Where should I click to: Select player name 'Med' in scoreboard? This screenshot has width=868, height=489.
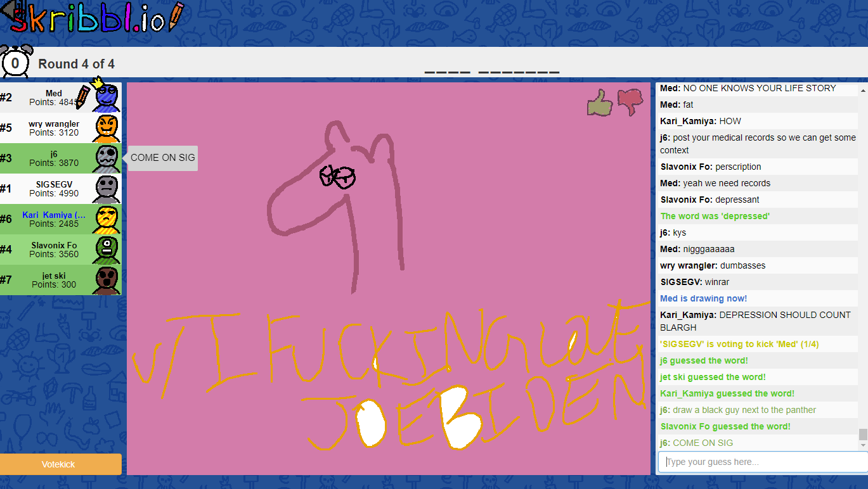(x=54, y=93)
